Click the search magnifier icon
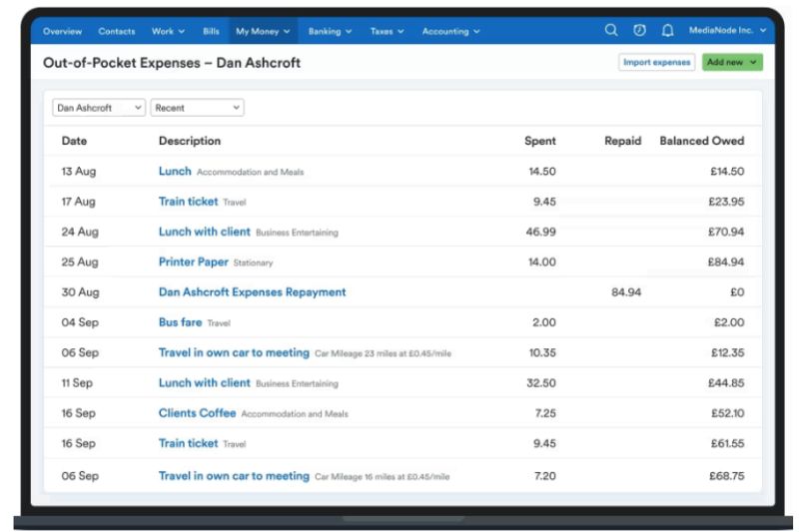Viewport: 799px width, 532px height. coord(611,31)
